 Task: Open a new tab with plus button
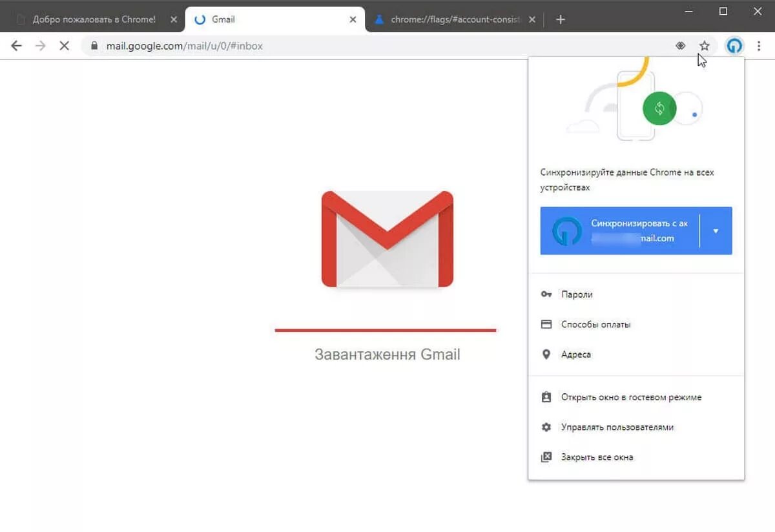pos(561,19)
